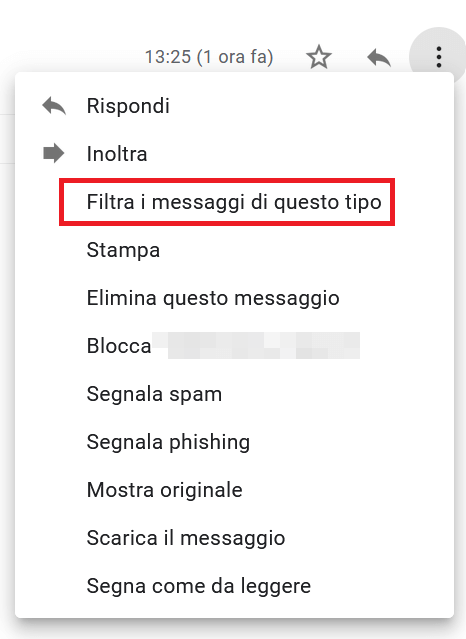Click the "(1 ora fa)" relative time text
Screen dimensions: 466x639
[x=235, y=57]
